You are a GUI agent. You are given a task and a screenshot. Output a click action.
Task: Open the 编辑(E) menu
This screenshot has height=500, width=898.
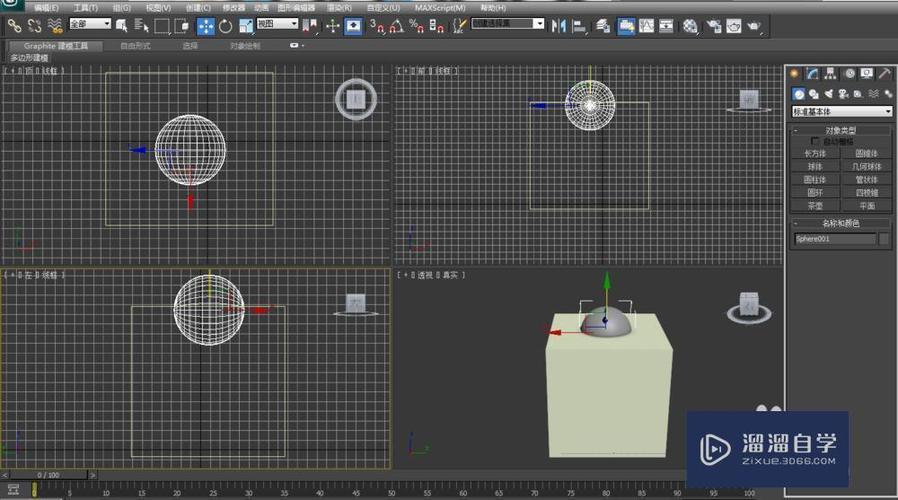coord(46,8)
